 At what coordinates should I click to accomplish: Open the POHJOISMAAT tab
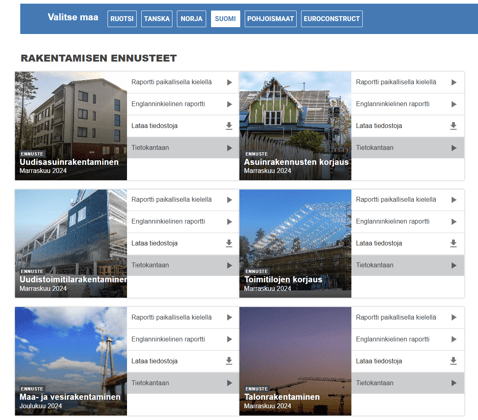click(x=270, y=19)
